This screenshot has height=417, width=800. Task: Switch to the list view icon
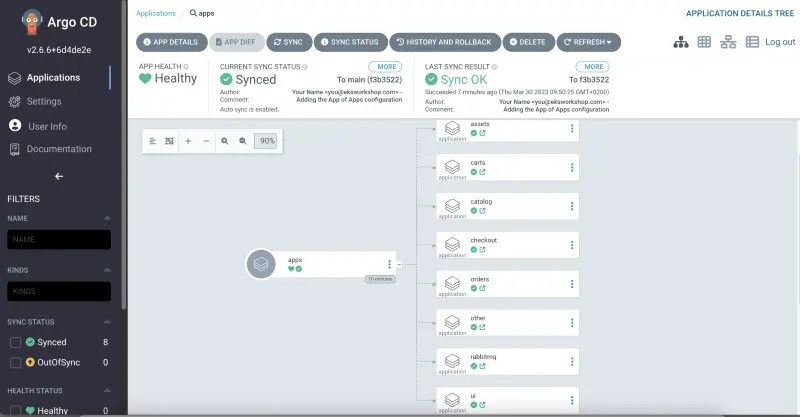pos(750,42)
